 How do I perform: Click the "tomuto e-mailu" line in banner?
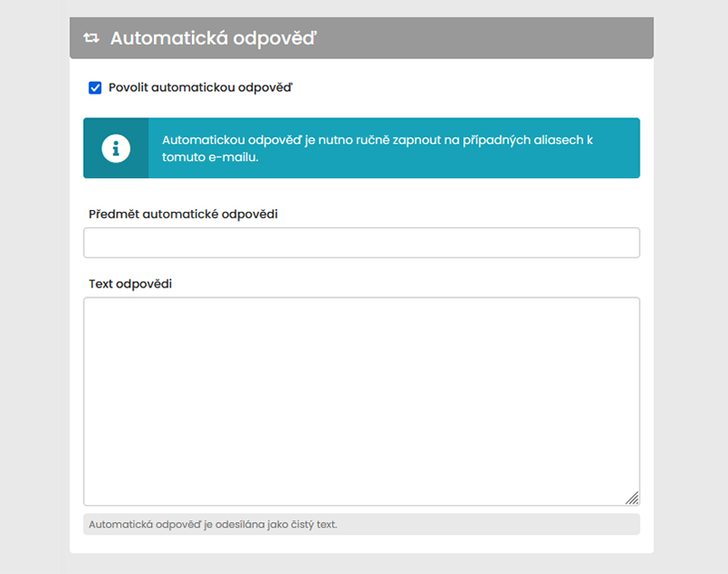[210, 157]
